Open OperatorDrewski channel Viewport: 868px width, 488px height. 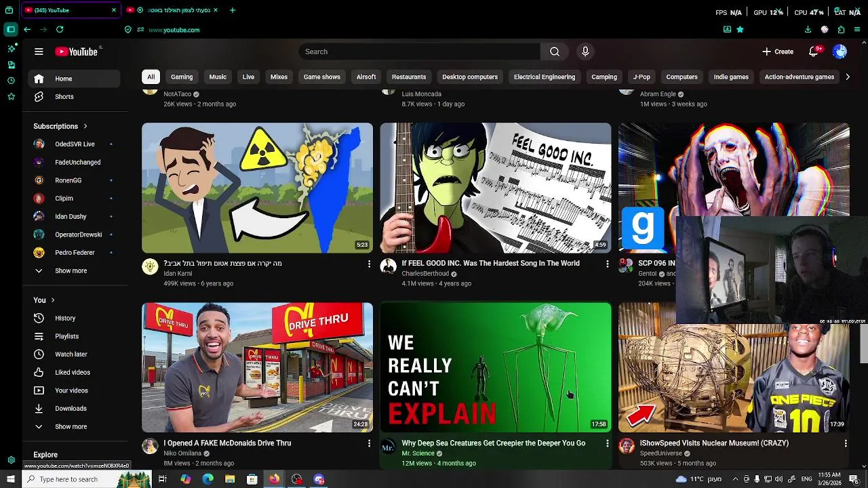pyautogui.click(x=75, y=235)
